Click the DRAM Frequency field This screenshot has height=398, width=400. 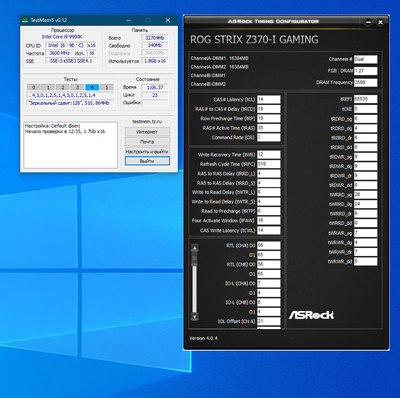coord(366,82)
